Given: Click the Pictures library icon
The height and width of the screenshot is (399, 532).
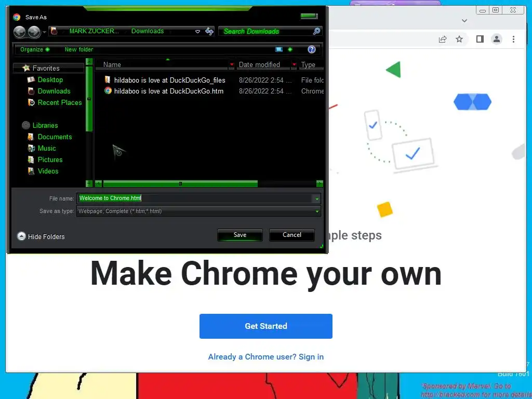Looking at the screenshot, I should pyautogui.click(x=31, y=160).
